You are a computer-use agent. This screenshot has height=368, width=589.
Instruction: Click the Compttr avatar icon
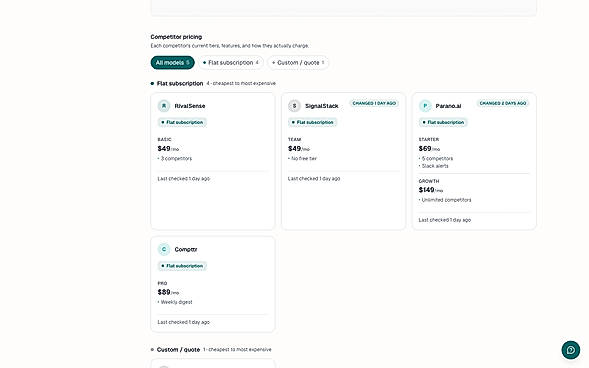164,249
